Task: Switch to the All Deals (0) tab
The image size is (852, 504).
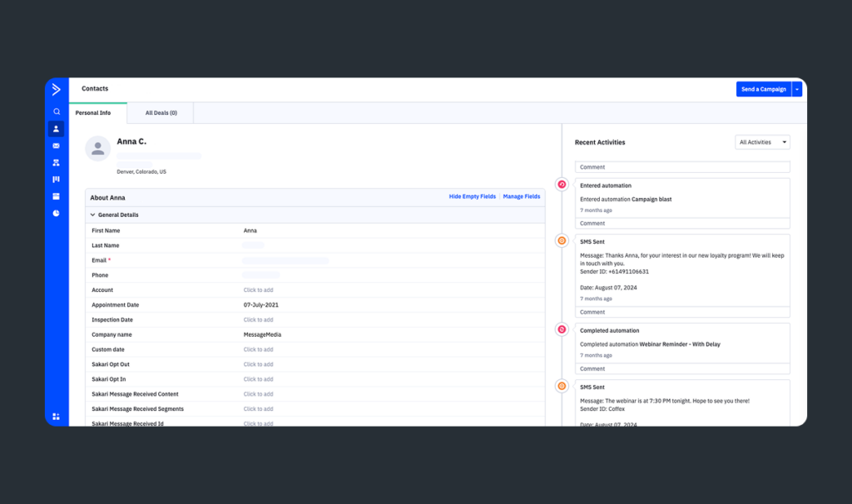Action: (161, 113)
